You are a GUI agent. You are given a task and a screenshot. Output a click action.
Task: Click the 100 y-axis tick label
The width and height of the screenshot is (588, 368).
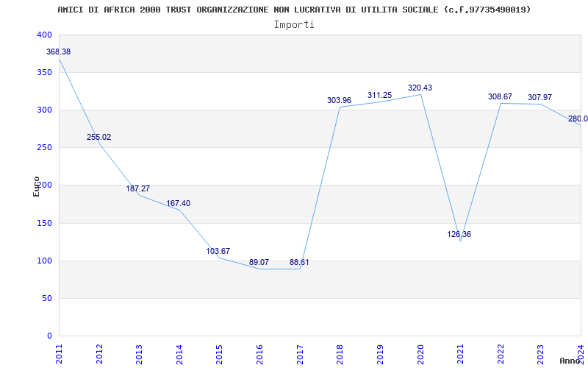(44, 261)
